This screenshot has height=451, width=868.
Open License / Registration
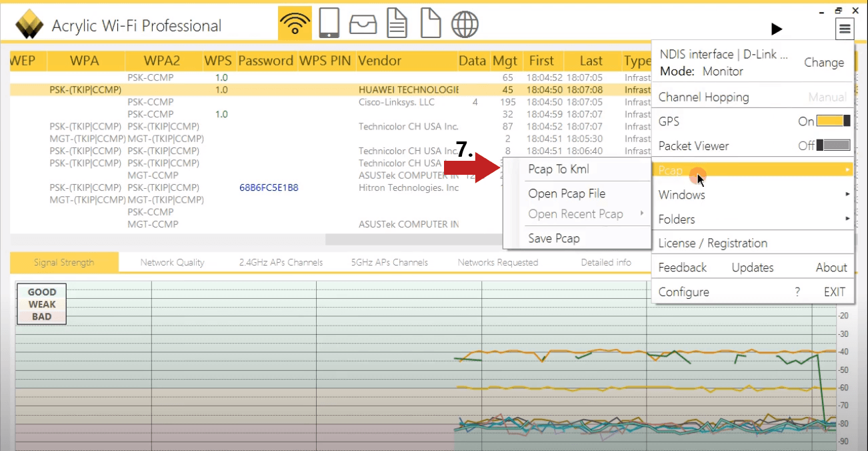coord(713,243)
